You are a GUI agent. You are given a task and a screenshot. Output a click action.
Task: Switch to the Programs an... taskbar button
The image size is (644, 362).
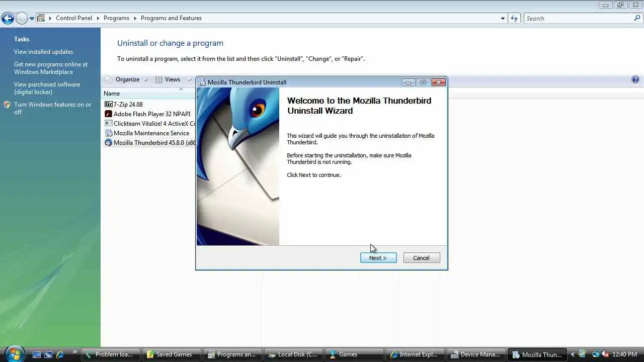coord(232,354)
